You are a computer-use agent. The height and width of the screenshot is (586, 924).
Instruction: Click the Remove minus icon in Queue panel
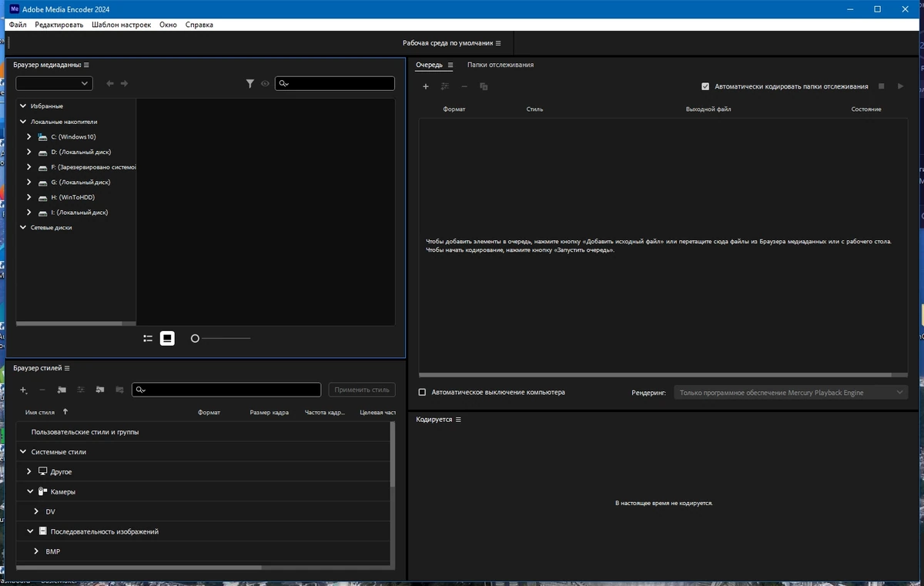tap(464, 86)
